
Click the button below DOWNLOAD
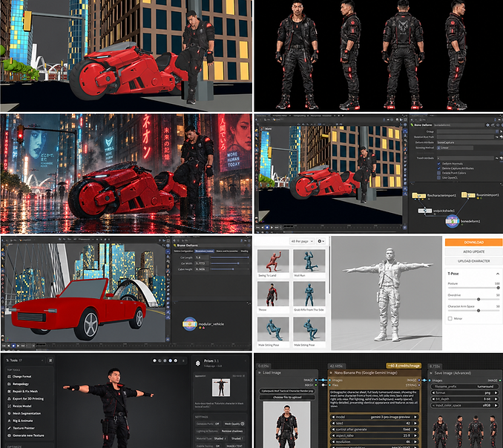tap(473, 251)
